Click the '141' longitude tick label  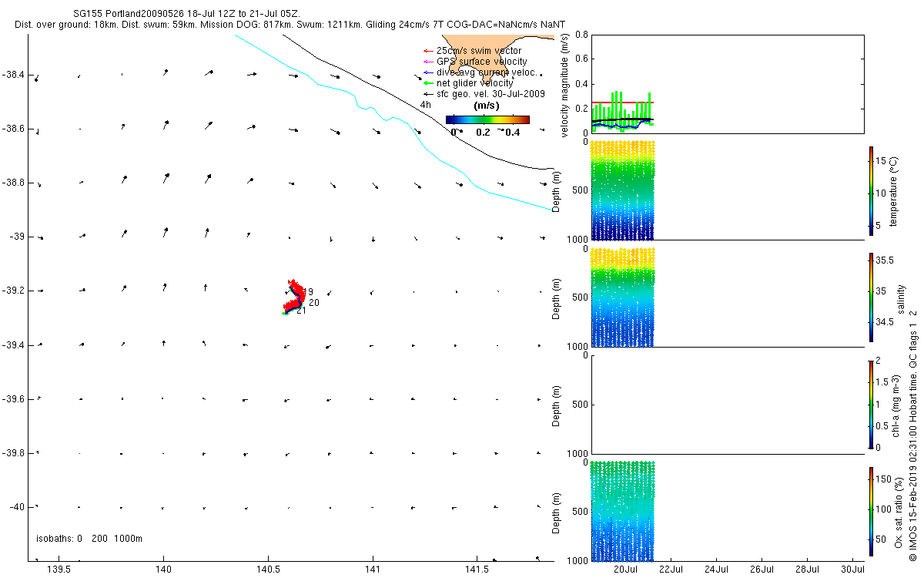pyautogui.click(x=373, y=570)
